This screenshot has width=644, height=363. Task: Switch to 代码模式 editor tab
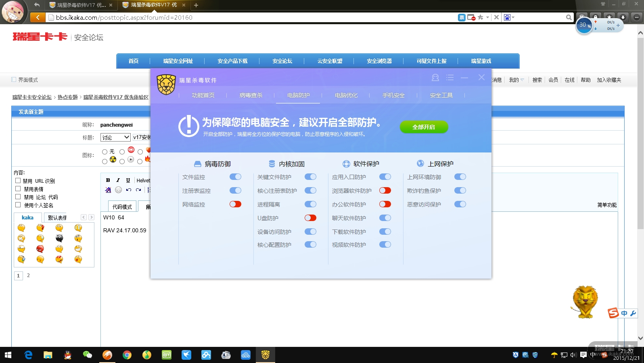[x=122, y=207]
